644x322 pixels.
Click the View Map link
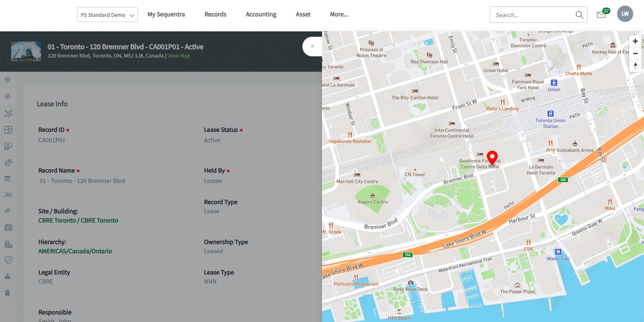178,56
